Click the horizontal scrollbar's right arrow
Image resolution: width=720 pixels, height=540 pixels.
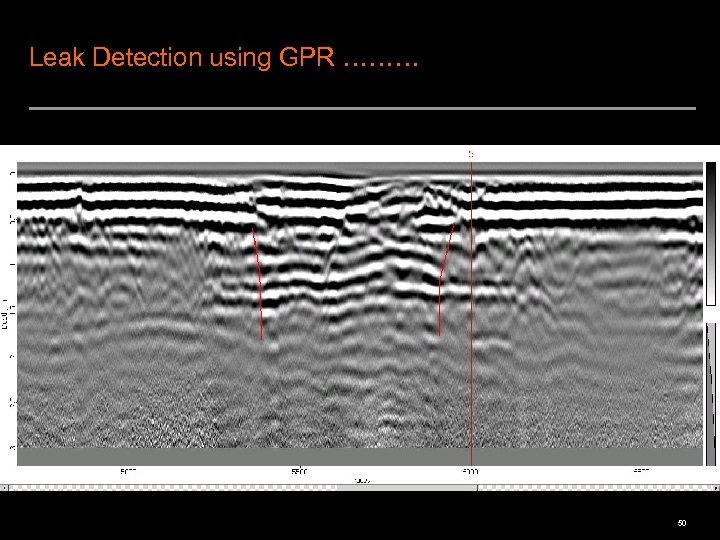(x=717, y=488)
